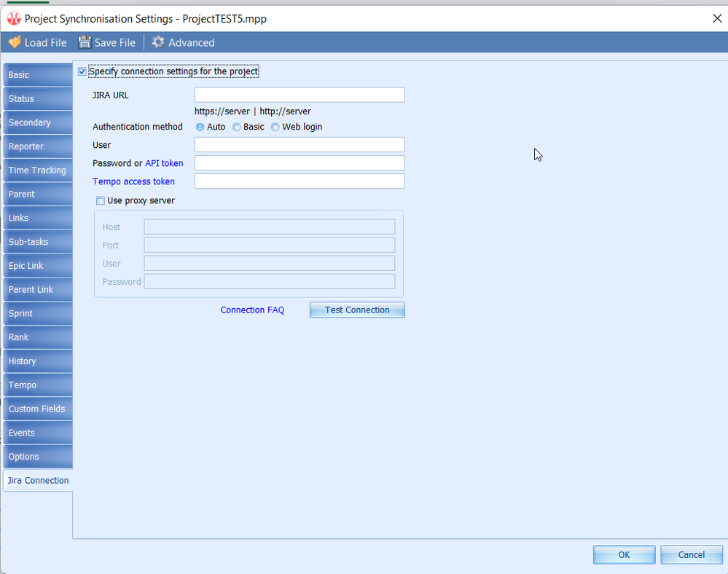Viewport: 728px width, 574px height.
Task: Go to the Rank tab
Action: (38, 337)
